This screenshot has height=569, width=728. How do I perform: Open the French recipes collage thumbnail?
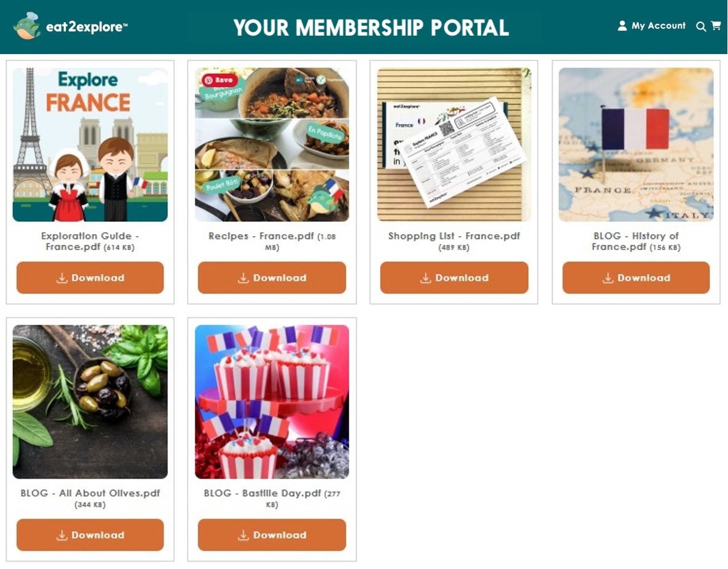(x=272, y=144)
